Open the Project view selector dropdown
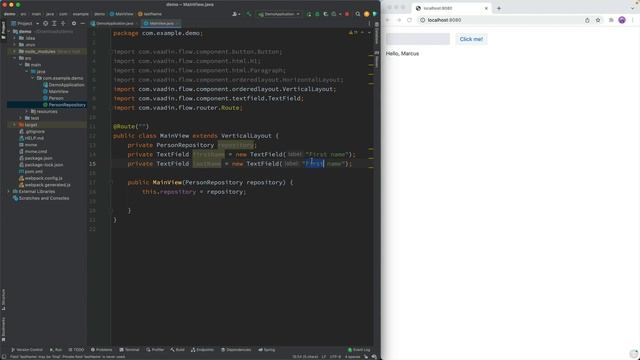The width and height of the screenshot is (640, 360). (25, 24)
